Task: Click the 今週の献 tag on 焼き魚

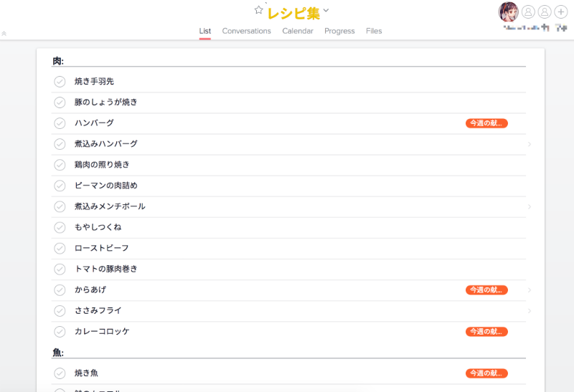Action: click(x=486, y=373)
